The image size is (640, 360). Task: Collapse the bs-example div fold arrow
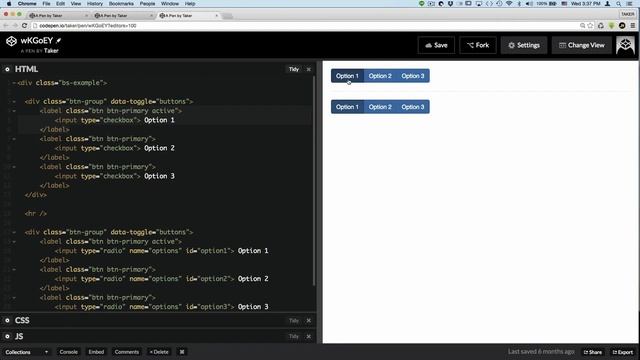(14, 83)
